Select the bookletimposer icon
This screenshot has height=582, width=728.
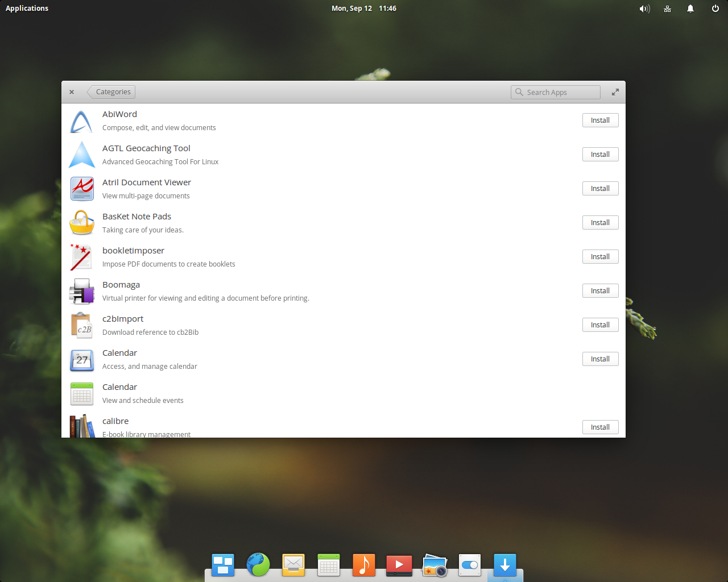tap(81, 257)
